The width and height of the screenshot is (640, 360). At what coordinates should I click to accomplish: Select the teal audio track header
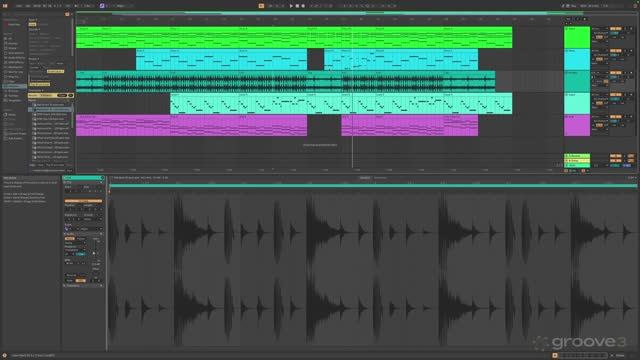pyautogui.click(x=577, y=81)
